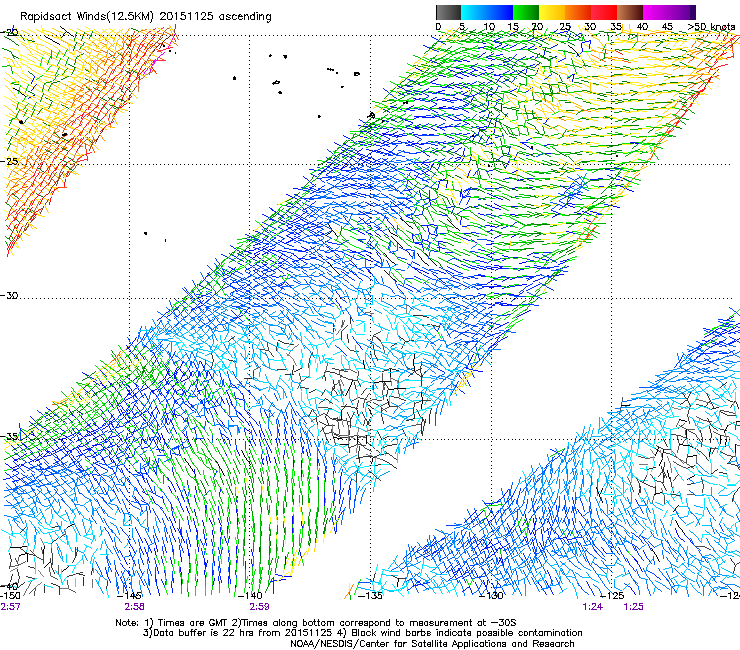Click the cyan 5-10 knots legend segment
Screen dimensions: 740x650
pos(474,12)
